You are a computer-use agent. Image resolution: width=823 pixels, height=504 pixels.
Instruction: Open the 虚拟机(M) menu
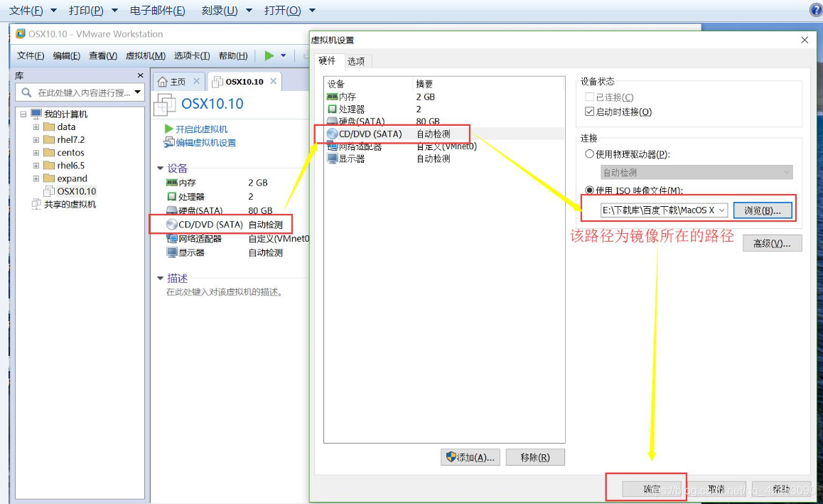[x=146, y=55]
